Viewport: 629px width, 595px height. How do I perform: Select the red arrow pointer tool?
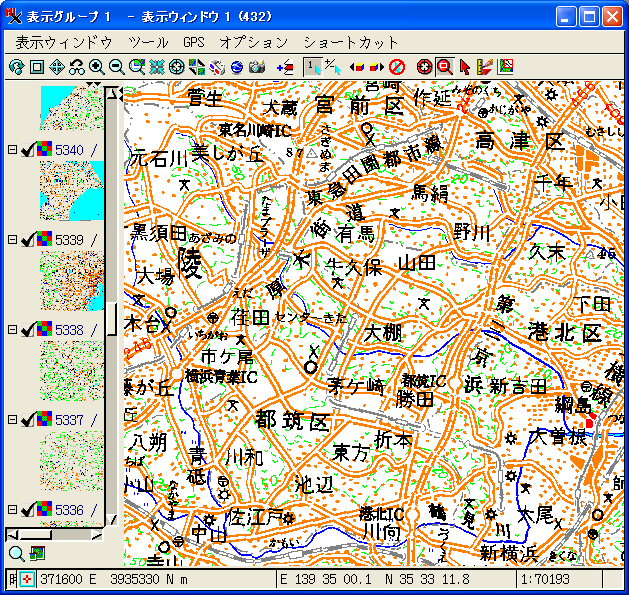465,67
